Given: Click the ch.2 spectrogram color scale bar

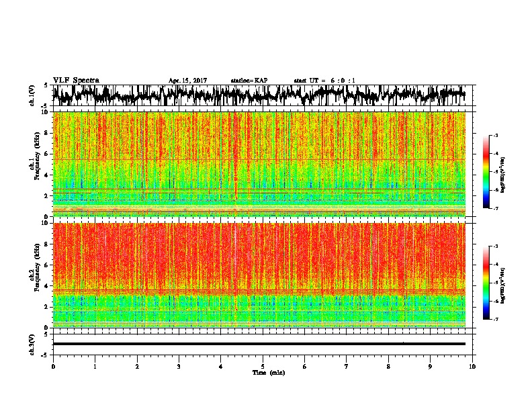Looking at the screenshot, I should coord(486,283).
